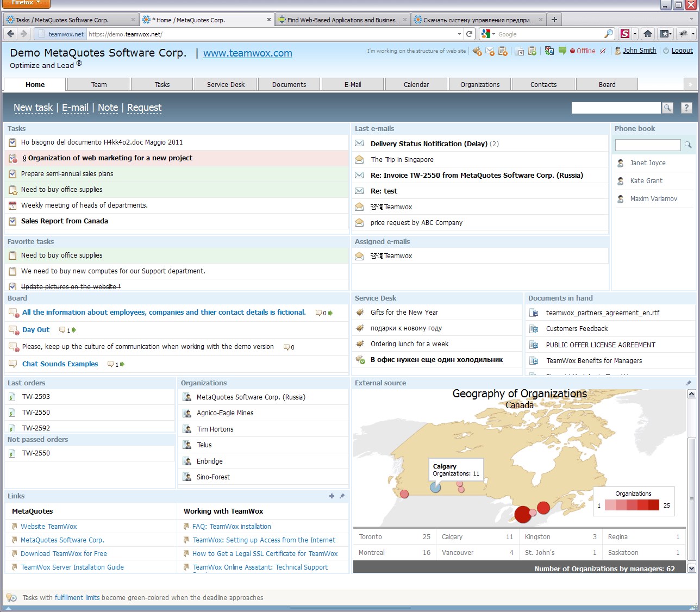Screen dimensions: 700x612
Task: Click the side panel toggle icon in header
Action: [x=520, y=51]
